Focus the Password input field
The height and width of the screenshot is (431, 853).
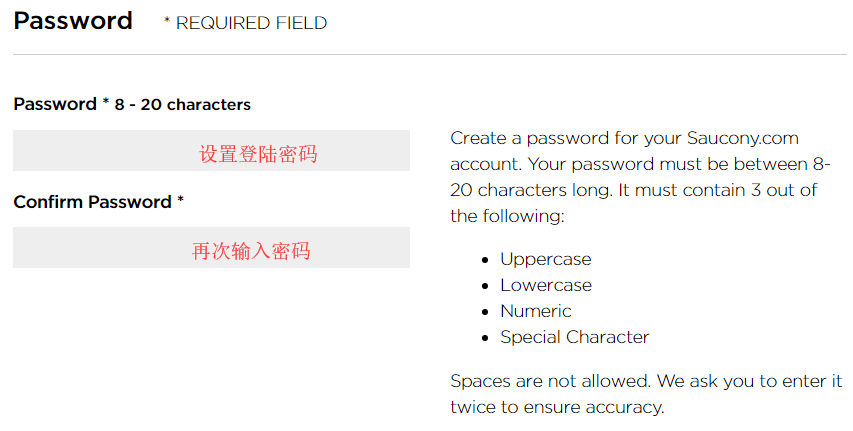point(211,151)
